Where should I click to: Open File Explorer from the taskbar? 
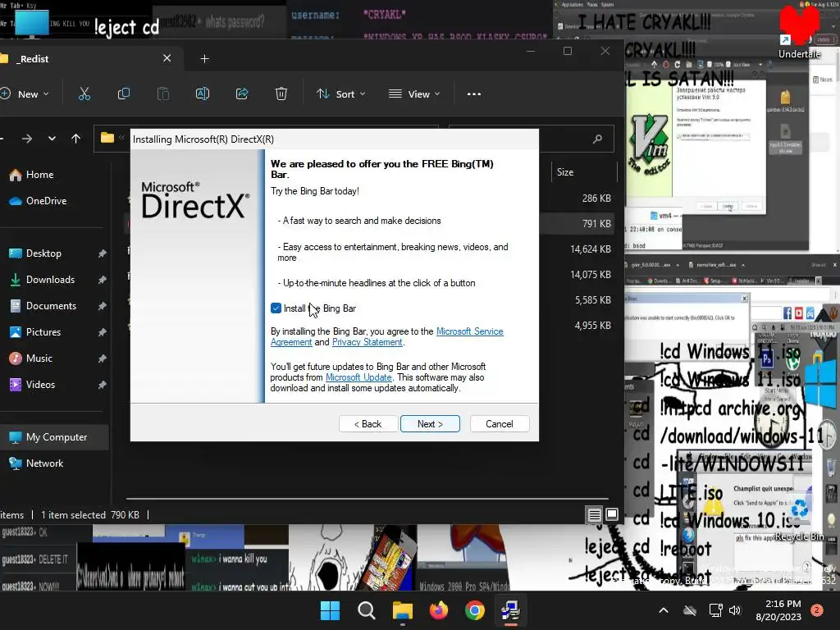[402, 610]
